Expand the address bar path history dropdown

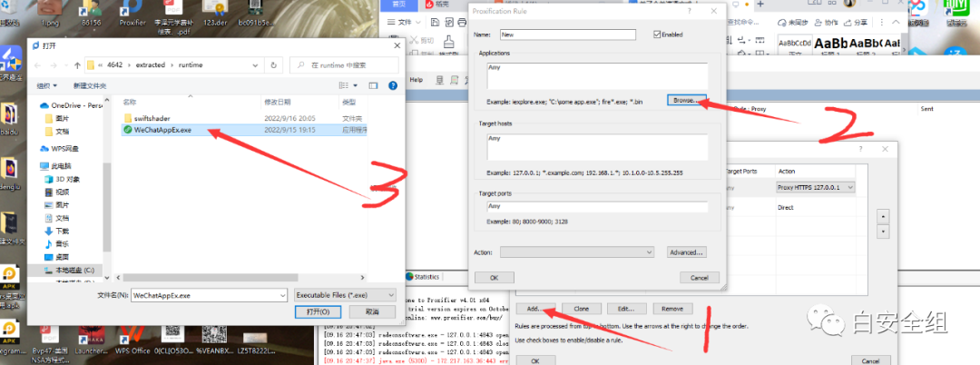tap(256, 65)
